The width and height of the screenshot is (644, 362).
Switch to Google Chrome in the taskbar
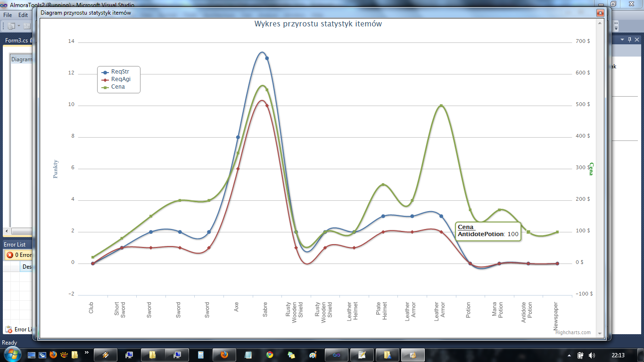[269, 355]
